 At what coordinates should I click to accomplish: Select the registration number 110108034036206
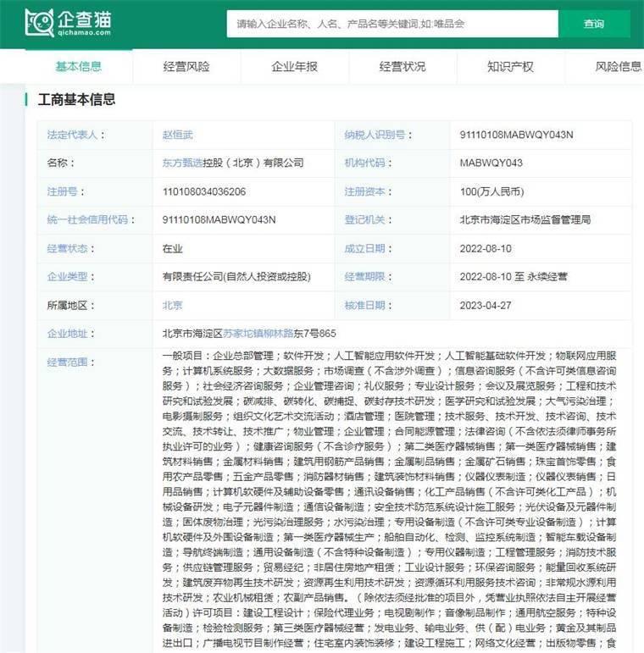coord(204,191)
